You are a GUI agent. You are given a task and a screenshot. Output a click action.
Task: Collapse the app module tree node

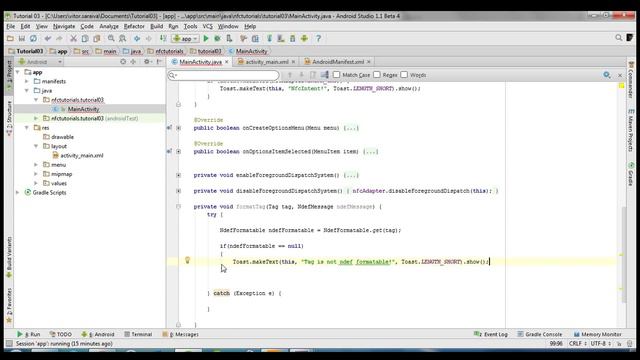[x=18, y=72]
